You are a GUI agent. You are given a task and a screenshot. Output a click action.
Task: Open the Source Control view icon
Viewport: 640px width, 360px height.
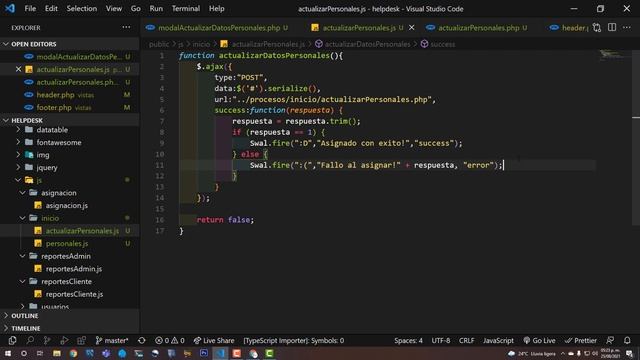47,340
